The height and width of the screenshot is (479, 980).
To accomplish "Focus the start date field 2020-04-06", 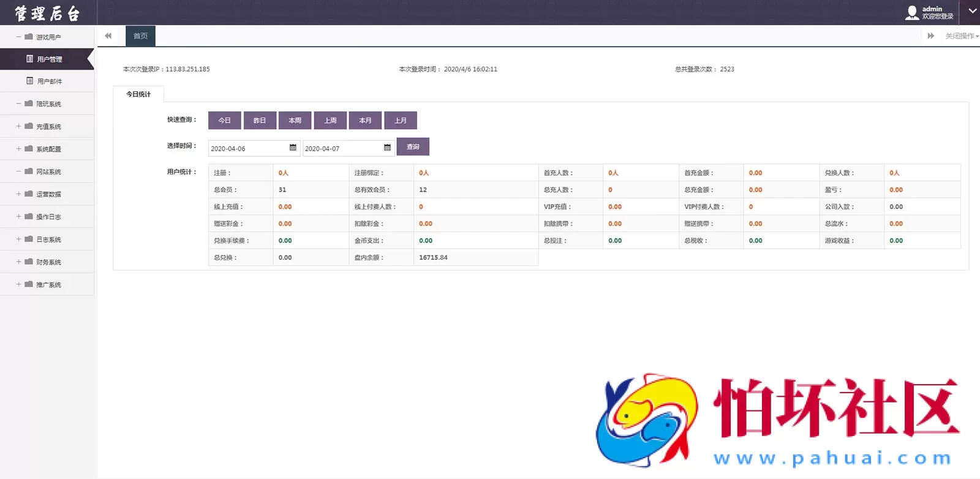I will point(254,148).
